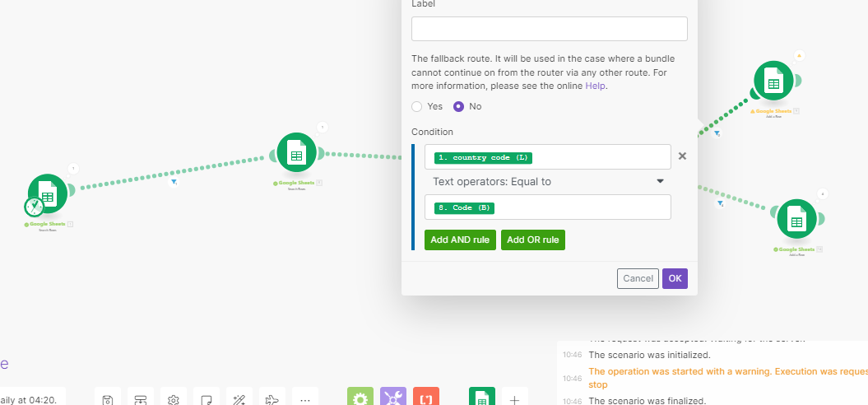868x405 pixels.
Task: Show the operation bubble above the second module
Action: (323, 128)
